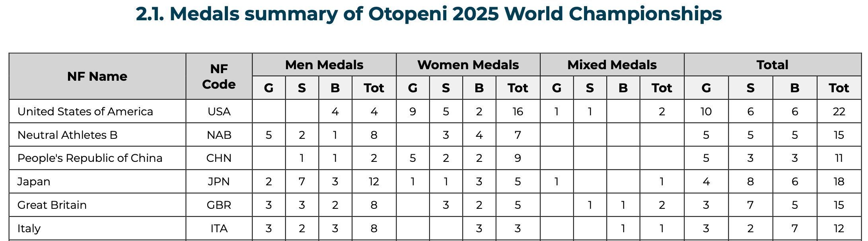Click the Great Britain name cell
The image size is (868, 241).
[x=52, y=205]
